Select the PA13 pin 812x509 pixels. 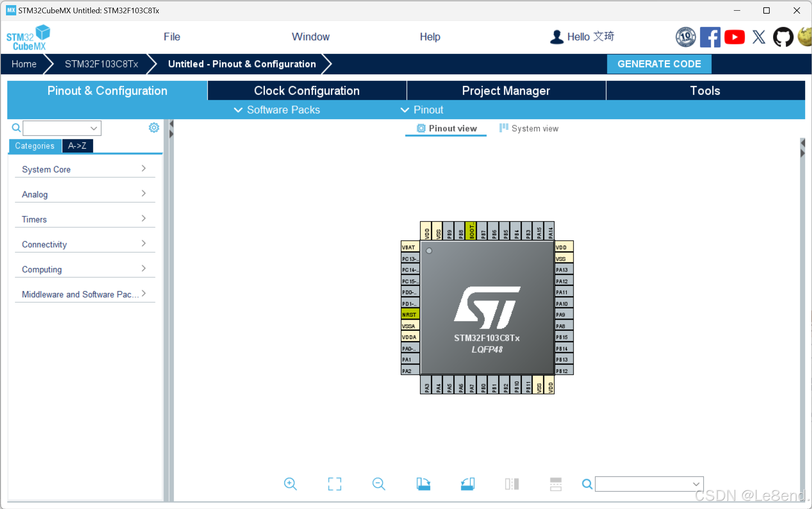[x=564, y=270]
